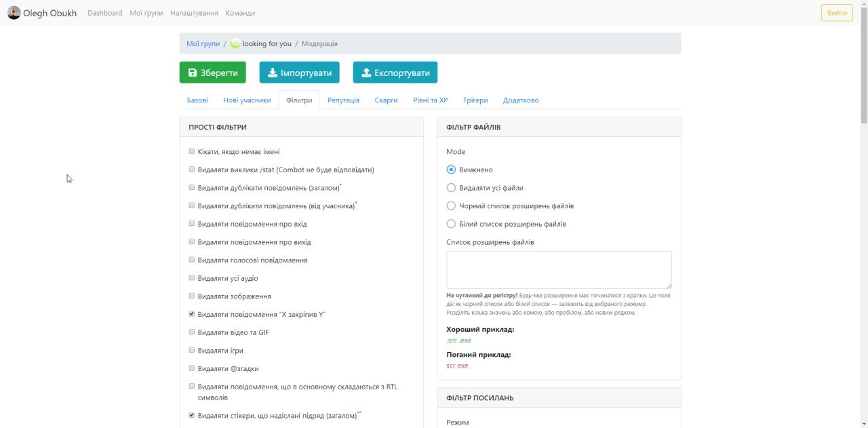Viewport: 868px width, 428px height.
Task: Click the ФІЛЬТР ФАЙЛІВ panel header
Action: [x=559, y=127]
